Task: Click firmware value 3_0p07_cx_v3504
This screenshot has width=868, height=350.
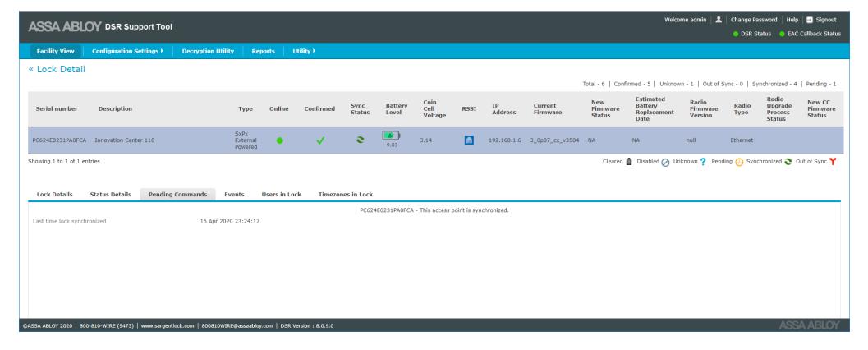Action: pos(554,140)
